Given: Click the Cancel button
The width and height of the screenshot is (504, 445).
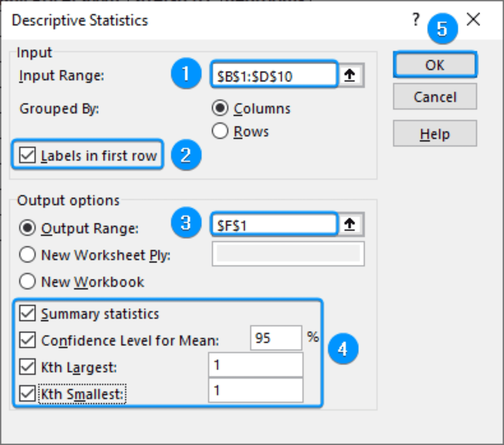Looking at the screenshot, I should click(435, 97).
